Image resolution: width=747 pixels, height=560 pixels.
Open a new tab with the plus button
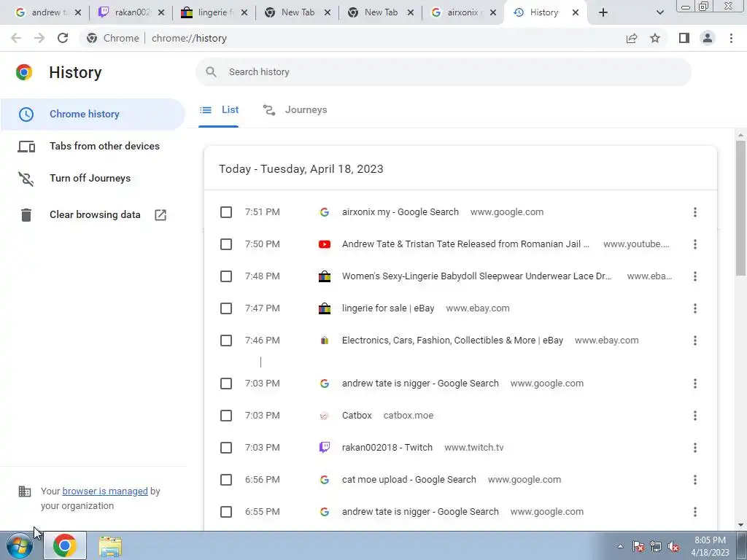click(603, 12)
